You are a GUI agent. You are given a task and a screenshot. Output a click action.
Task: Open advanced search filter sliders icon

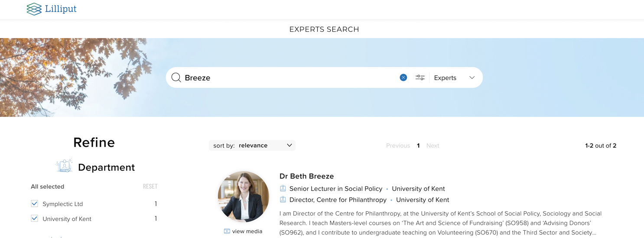pos(420,77)
